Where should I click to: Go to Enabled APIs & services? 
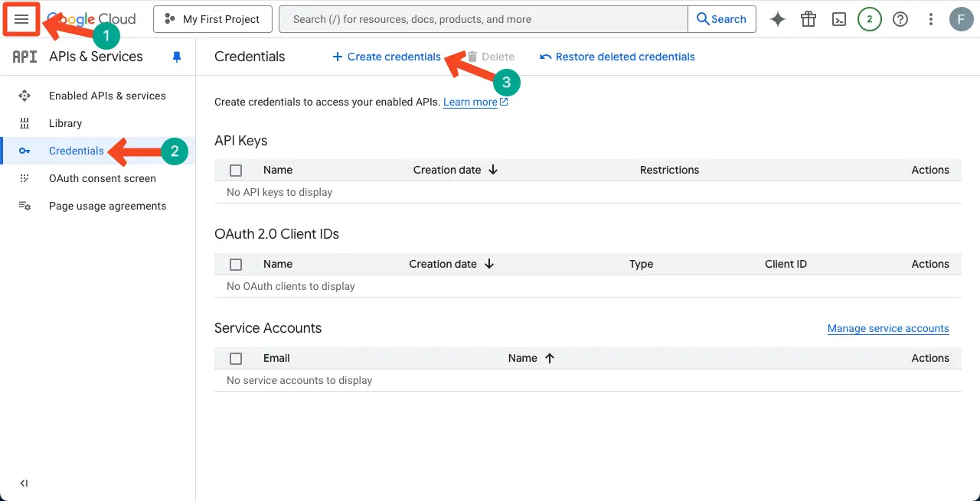[107, 96]
